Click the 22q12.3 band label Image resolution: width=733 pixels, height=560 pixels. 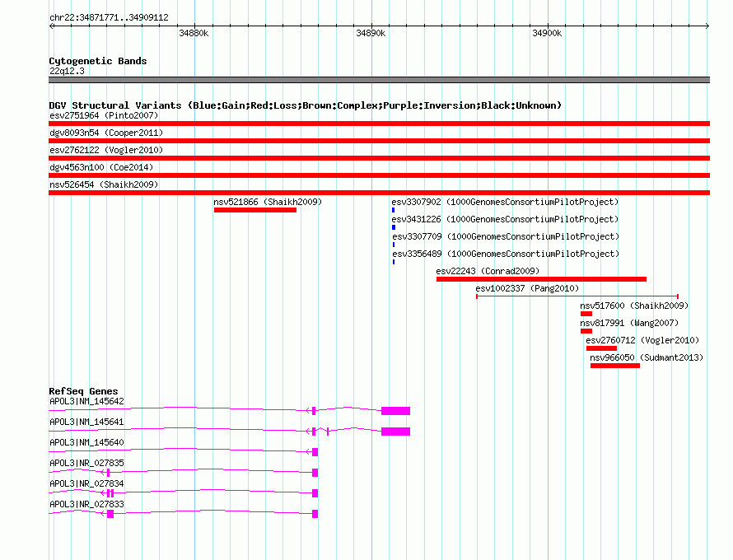click(67, 71)
